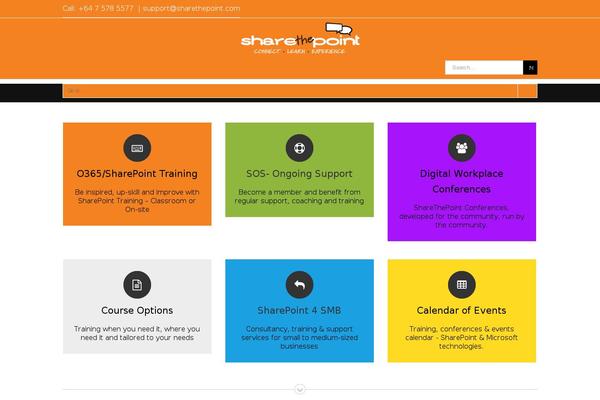Click text 'Become a member and benefit from'

(x=299, y=192)
